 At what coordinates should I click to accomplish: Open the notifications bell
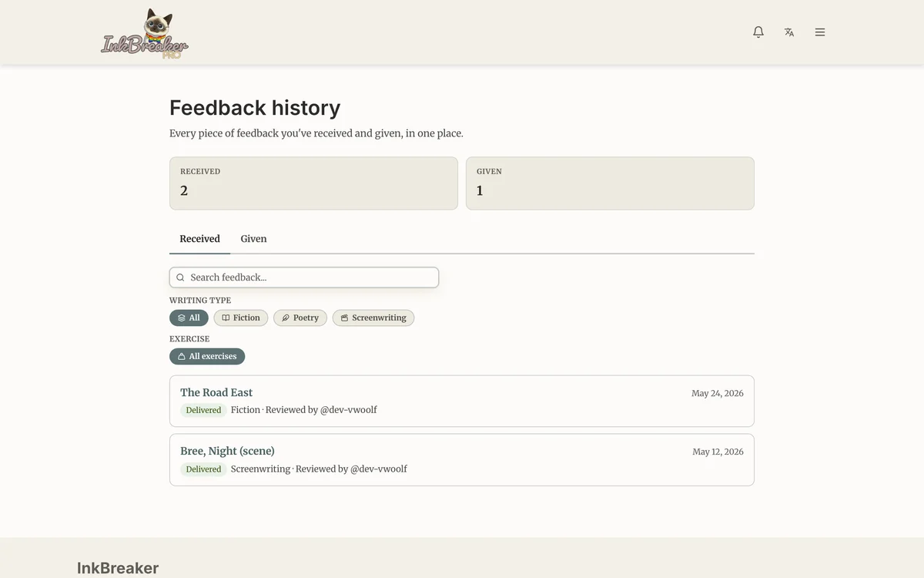[x=758, y=32]
